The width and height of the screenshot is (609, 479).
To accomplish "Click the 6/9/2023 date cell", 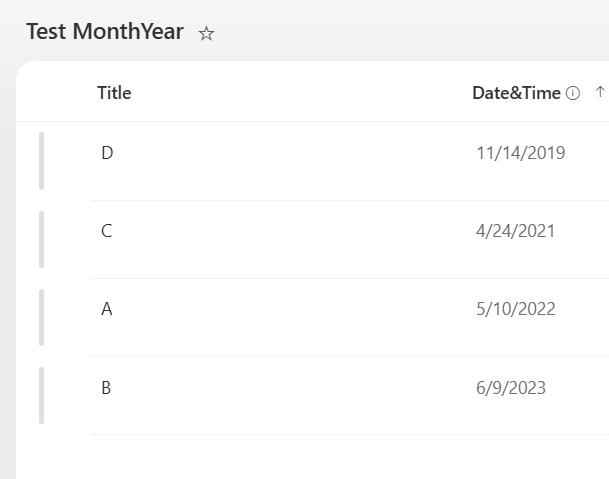I will [x=511, y=388].
